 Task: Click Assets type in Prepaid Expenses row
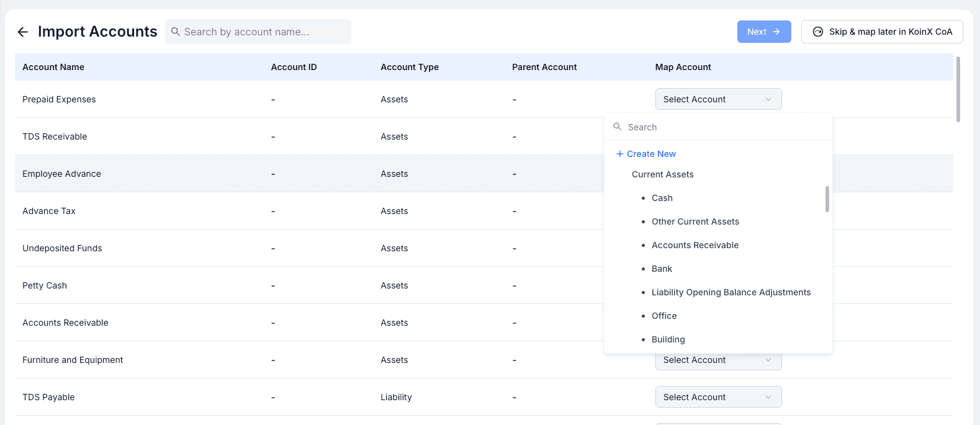tap(394, 99)
